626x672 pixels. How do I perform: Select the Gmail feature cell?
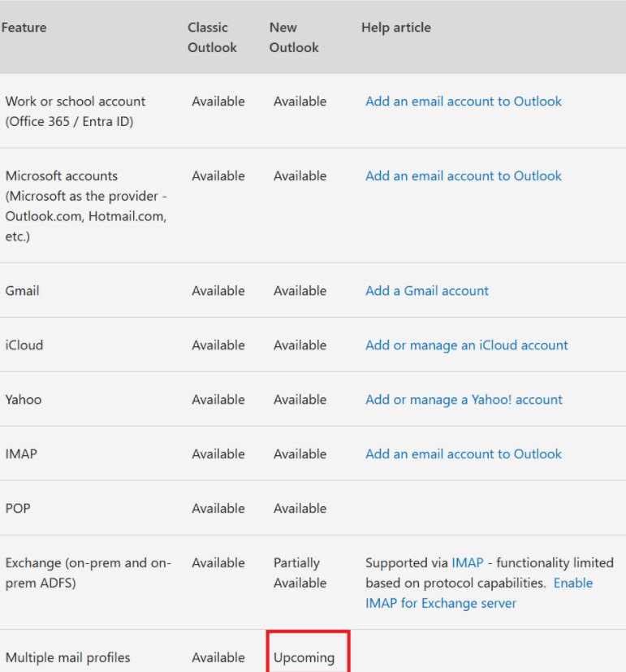pyautogui.click(x=22, y=291)
